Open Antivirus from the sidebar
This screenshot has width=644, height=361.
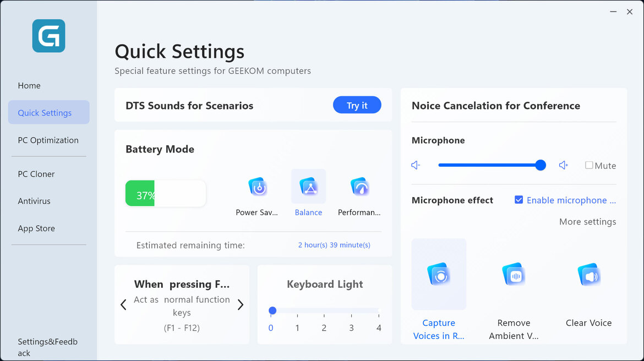point(34,201)
